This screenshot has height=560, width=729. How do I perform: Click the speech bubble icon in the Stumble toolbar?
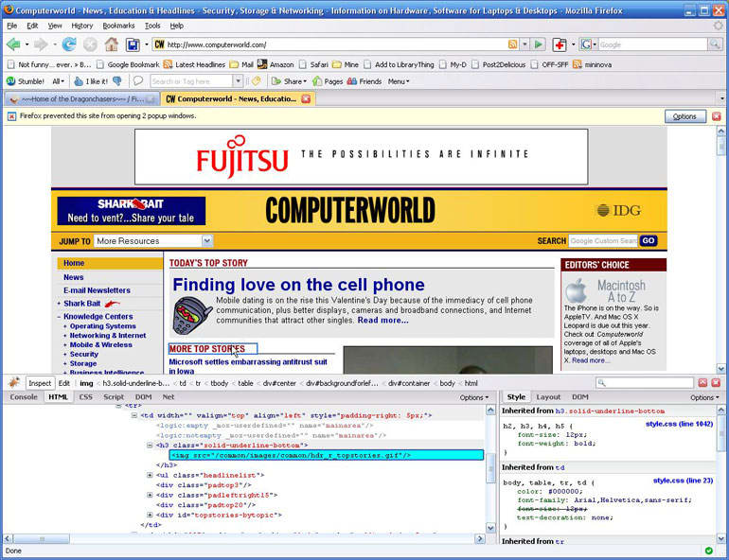[x=138, y=81]
